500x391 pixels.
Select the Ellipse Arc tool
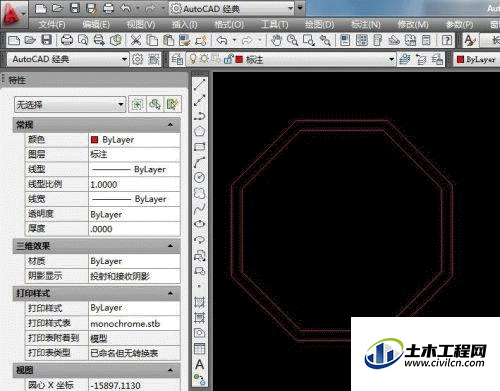[x=200, y=240]
